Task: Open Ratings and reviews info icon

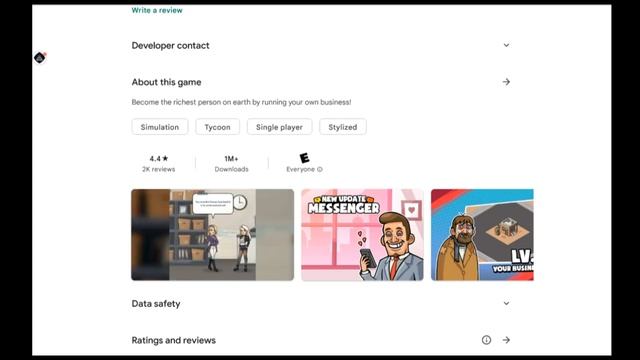Action: click(486, 340)
